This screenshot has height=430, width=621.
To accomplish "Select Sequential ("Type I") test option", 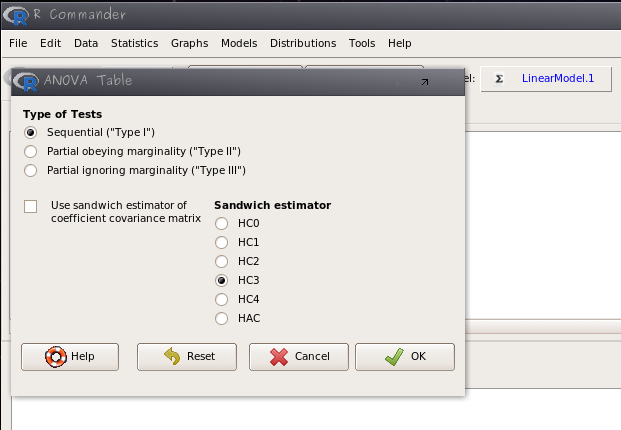I will tap(30, 132).
